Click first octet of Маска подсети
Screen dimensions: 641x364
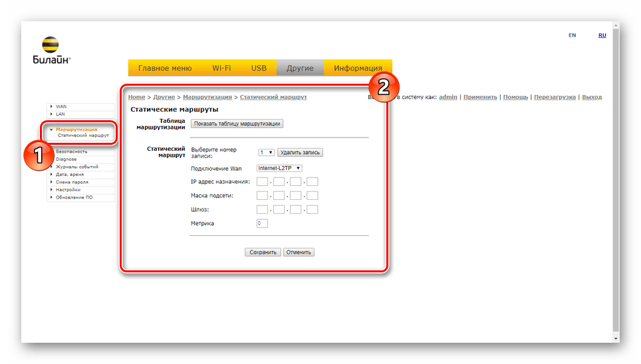click(262, 196)
